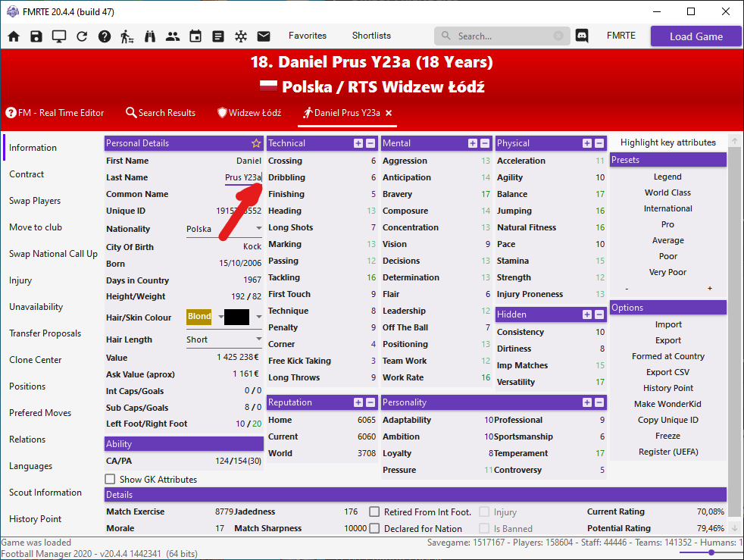Click the envelope mail icon
The width and height of the screenshot is (744, 560).
(264, 36)
